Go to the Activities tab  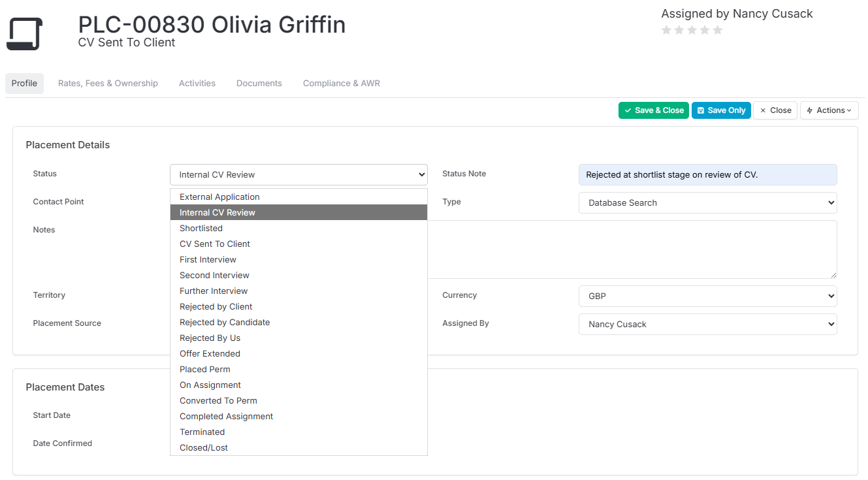(197, 84)
